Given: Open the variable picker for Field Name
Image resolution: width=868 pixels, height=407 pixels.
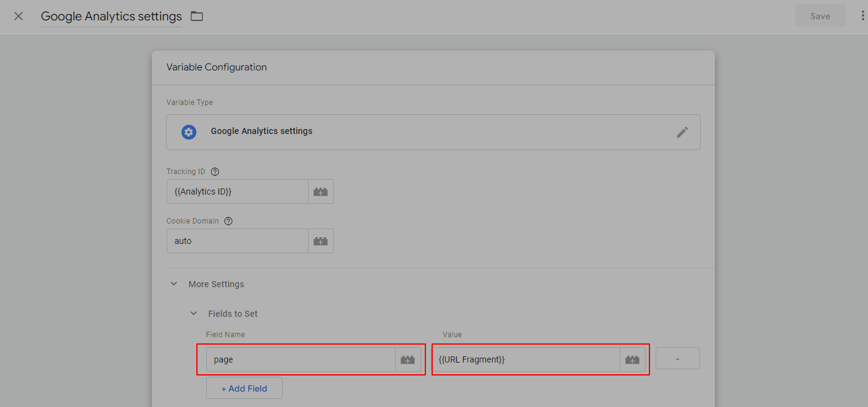Looking at the screenshot, I should [407, 359].
